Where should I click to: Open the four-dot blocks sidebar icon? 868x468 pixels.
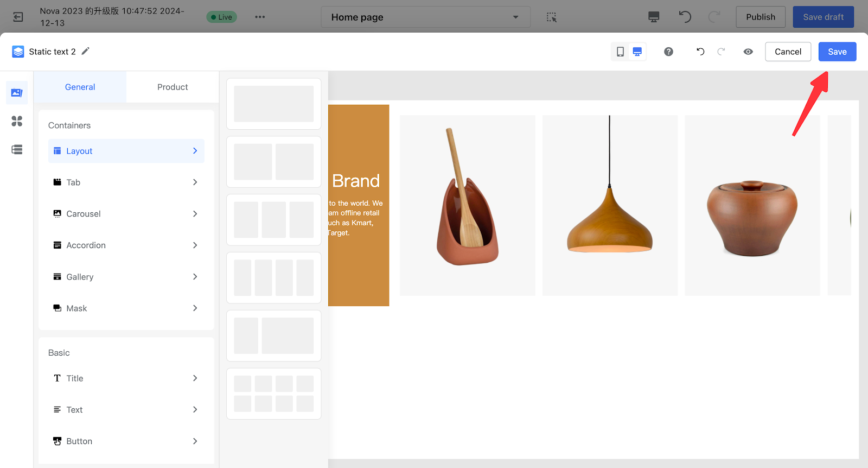(17, 121)
